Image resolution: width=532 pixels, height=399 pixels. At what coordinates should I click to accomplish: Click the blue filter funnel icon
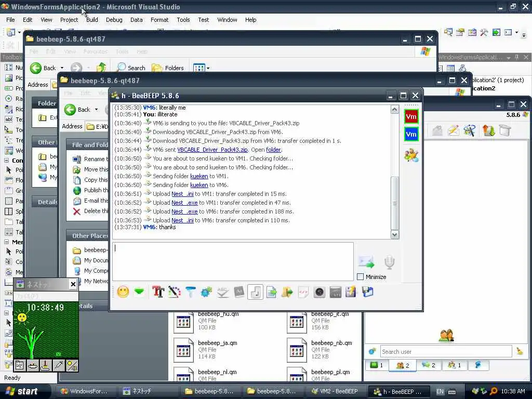pos(191,292)
